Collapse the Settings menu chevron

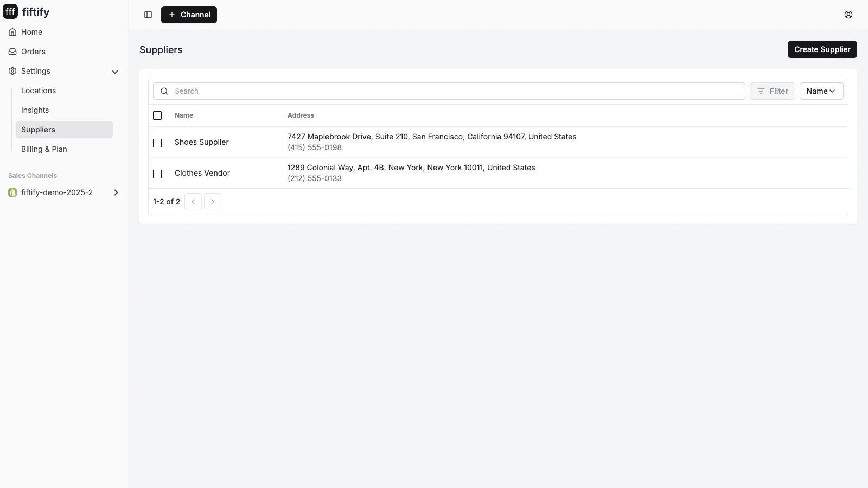tap(115, 72)
